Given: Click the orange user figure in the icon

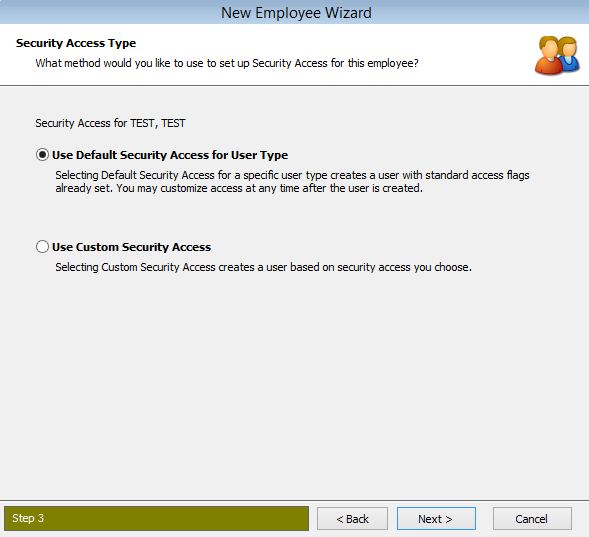Looking at the screenshot, I should coord(549,56).
